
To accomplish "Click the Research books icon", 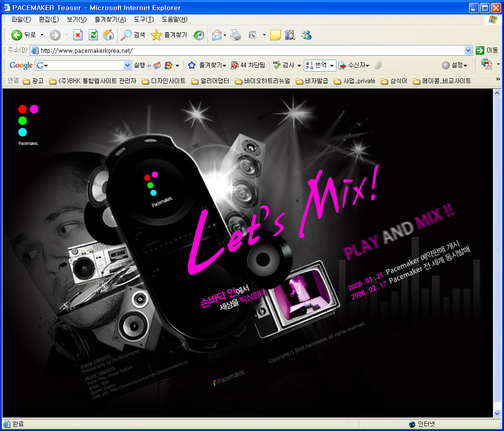I will (x=290, y=35).
